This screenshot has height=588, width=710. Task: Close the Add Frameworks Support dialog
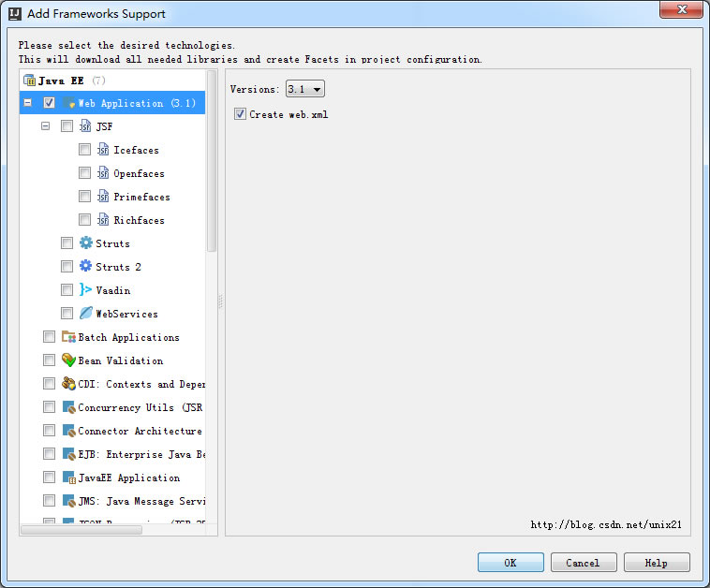click(681, 9)
